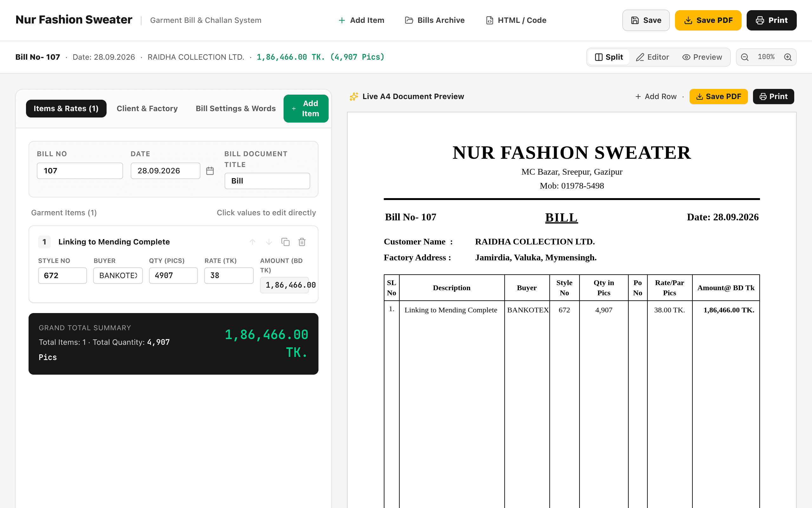The width and height of the screenshot is (812, 508).
Task: Click green Add Item button
Action: point(306,109)
